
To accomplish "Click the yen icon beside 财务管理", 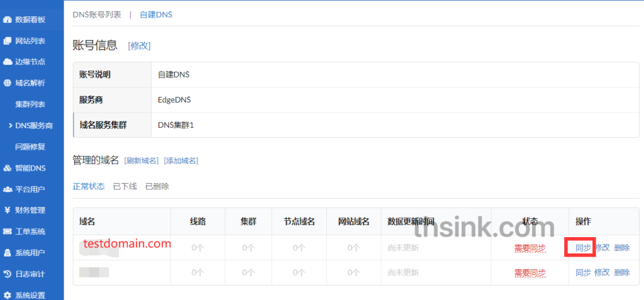I will tap(7, 211).
